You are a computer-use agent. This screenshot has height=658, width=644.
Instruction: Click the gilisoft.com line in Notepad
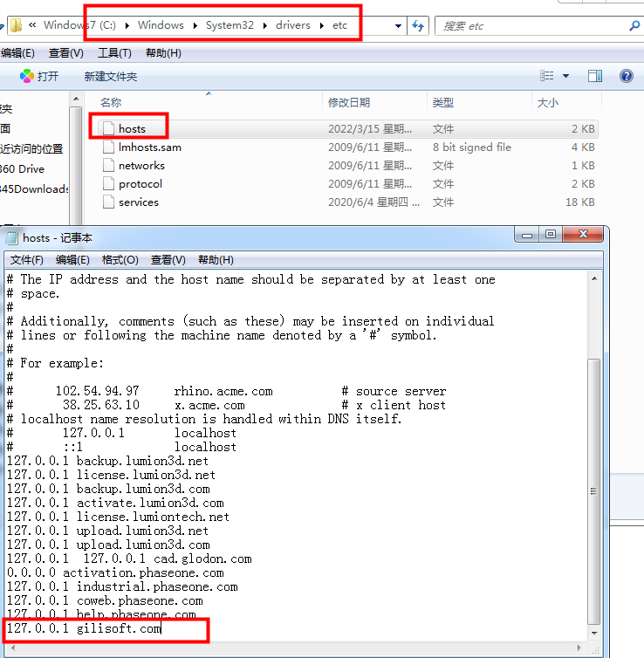pos(84,628)
